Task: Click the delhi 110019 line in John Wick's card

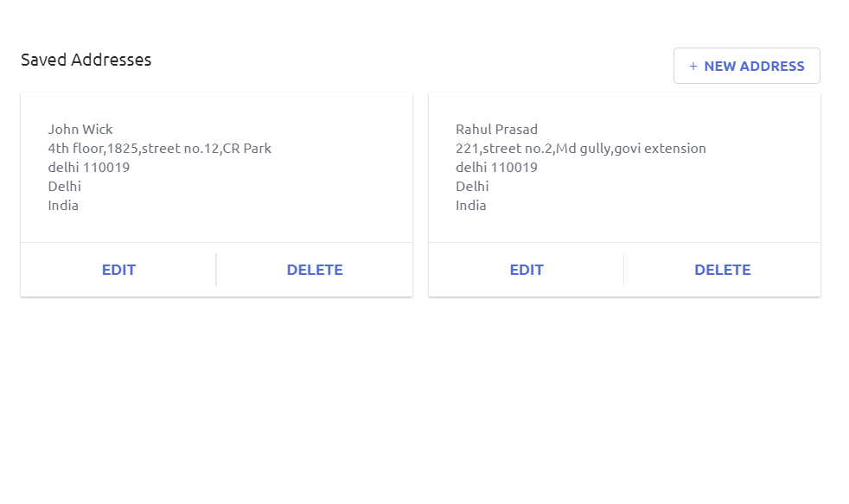Action: tap(89, 168)
